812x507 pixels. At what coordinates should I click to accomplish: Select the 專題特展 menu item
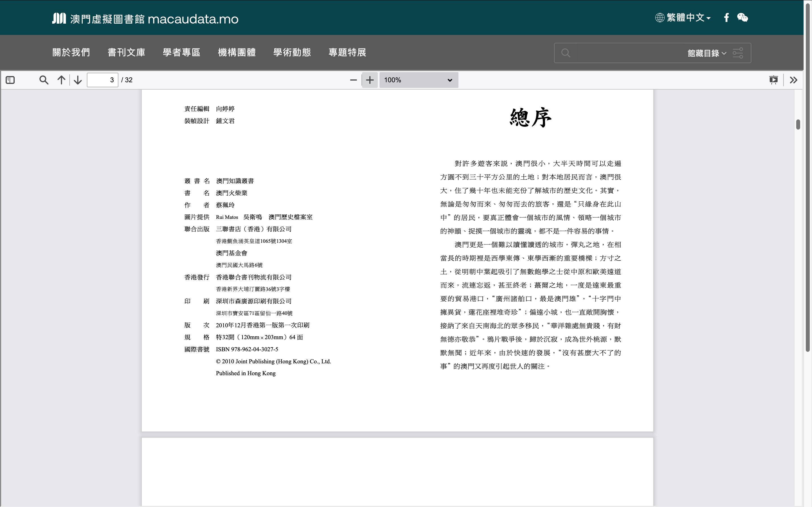[x=347, y=52]
